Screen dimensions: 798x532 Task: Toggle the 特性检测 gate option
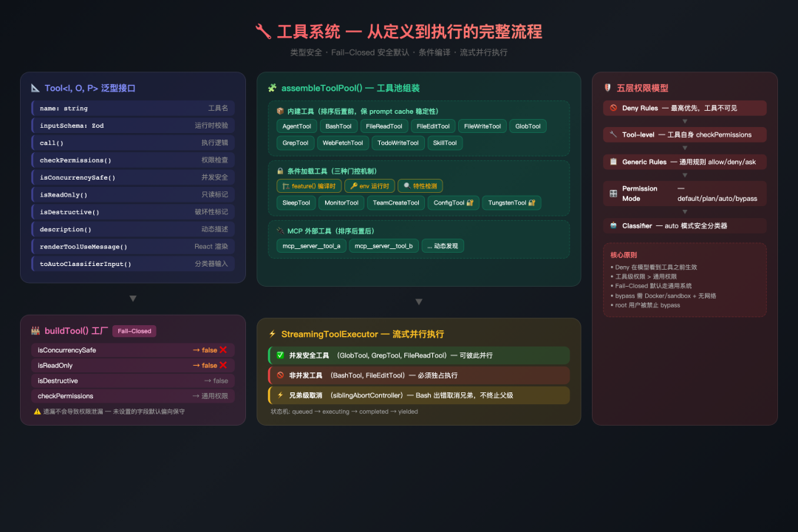pos(420,185)
